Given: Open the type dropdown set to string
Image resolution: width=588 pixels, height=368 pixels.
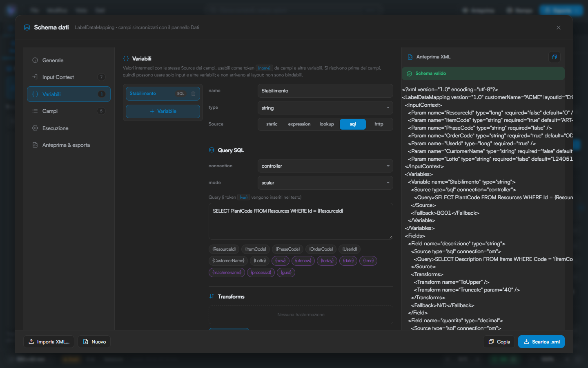Looking at the screenshot, I should 325,108.
